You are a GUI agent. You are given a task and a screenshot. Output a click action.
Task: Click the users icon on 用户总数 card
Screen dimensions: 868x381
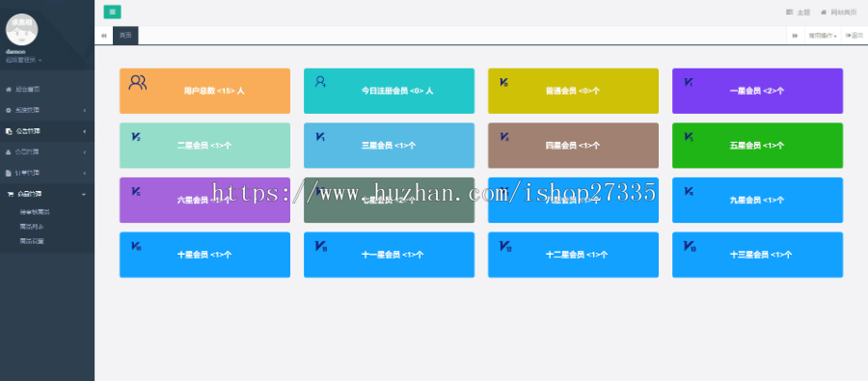coord(137,83)
